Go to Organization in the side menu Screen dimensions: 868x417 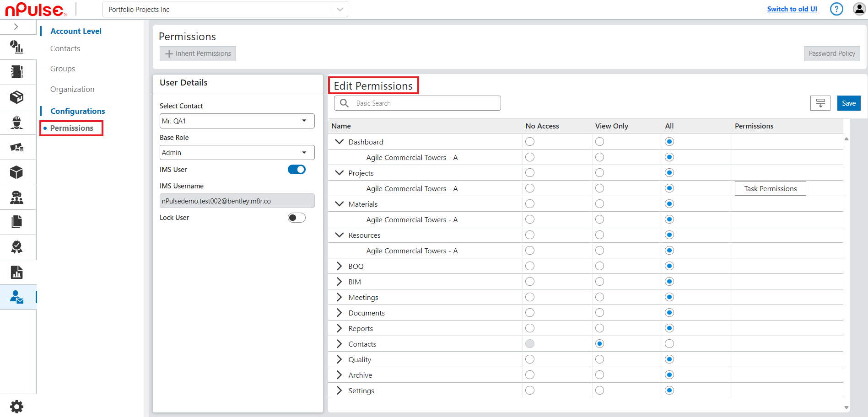point(72,89)
